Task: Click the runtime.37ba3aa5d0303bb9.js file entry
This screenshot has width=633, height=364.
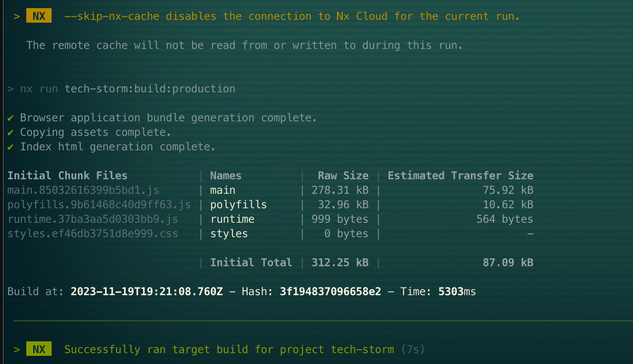Action: (93, 219)
